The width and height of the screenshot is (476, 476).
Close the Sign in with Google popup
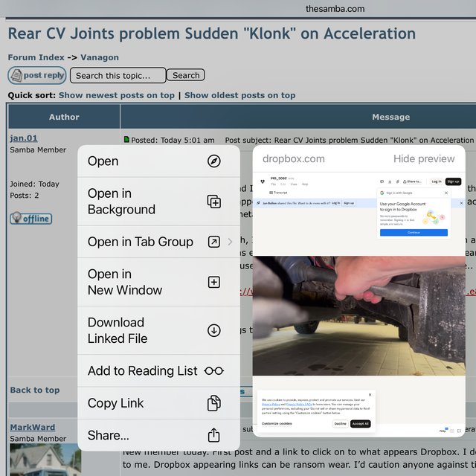pos(446,193)
